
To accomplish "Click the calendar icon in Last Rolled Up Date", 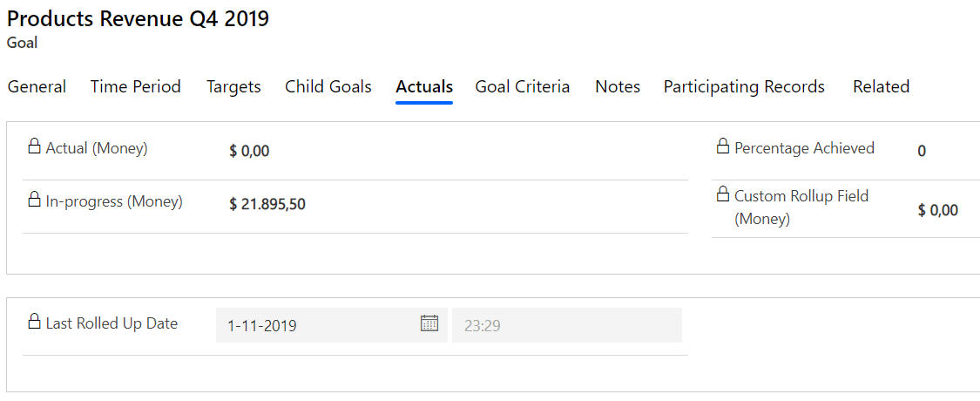I will [x=429, y=323].
